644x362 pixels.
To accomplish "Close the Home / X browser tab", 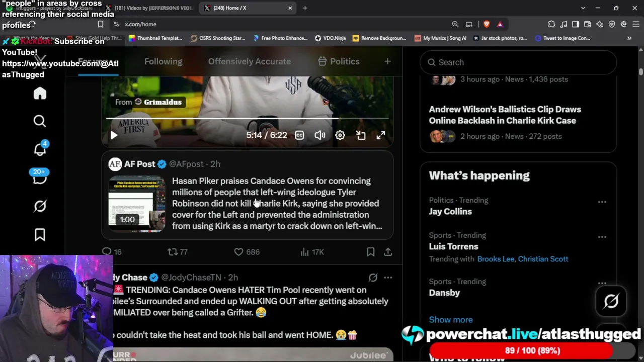I will (x=290, y=8).
